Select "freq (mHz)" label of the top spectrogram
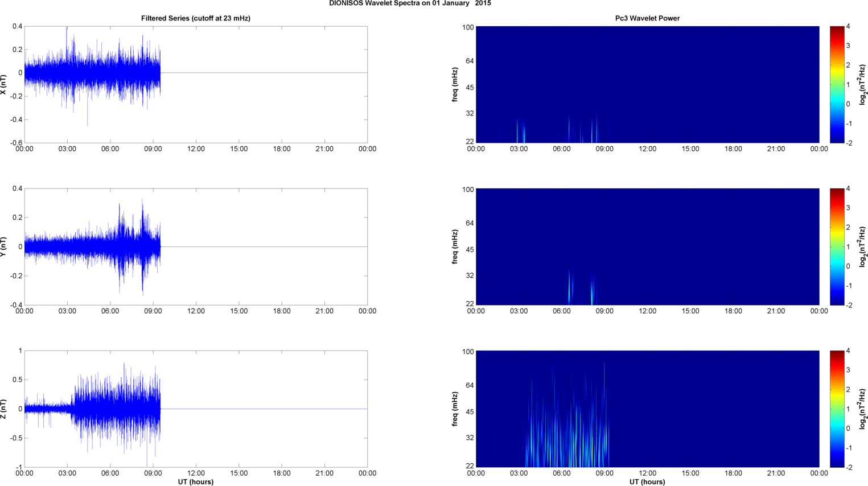This screenshot has width=868, height=486. [x=455, y=85]
